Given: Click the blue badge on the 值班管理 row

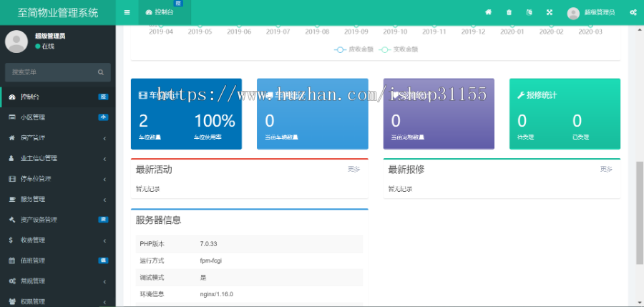Looking at the screenshot, I should 104,260.
